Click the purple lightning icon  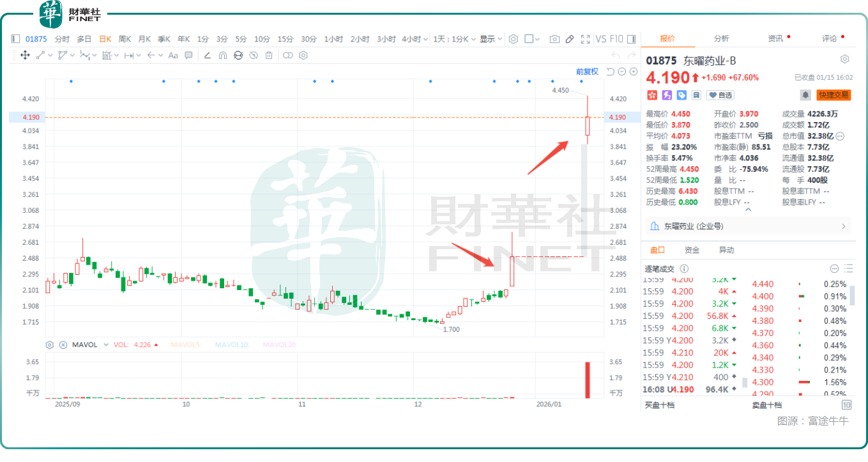667,95
